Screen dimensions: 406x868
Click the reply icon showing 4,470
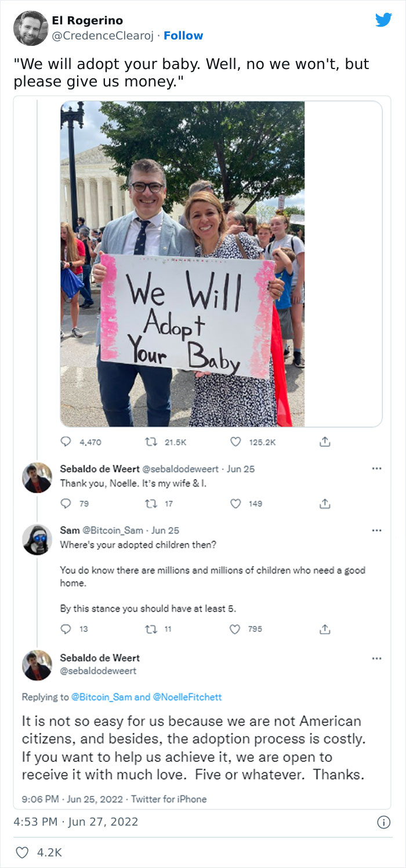(66, 442)
